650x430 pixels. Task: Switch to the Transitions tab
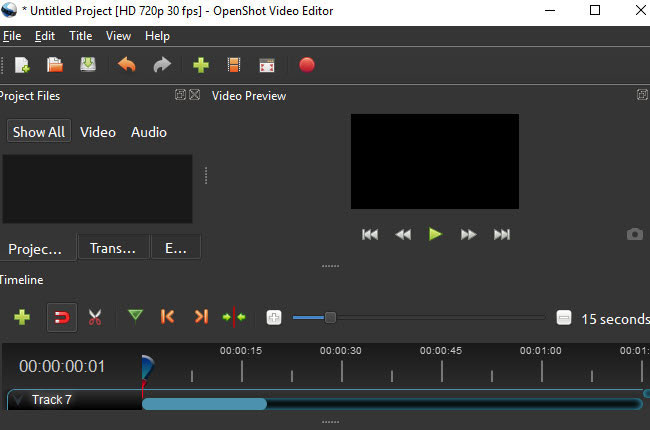[x=113, y=248]
